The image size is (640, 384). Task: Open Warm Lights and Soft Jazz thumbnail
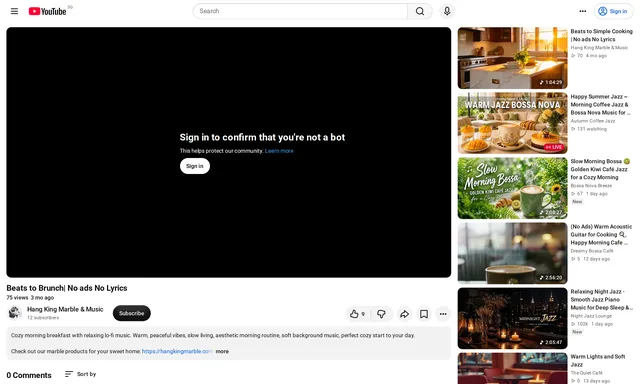(512, 368)
